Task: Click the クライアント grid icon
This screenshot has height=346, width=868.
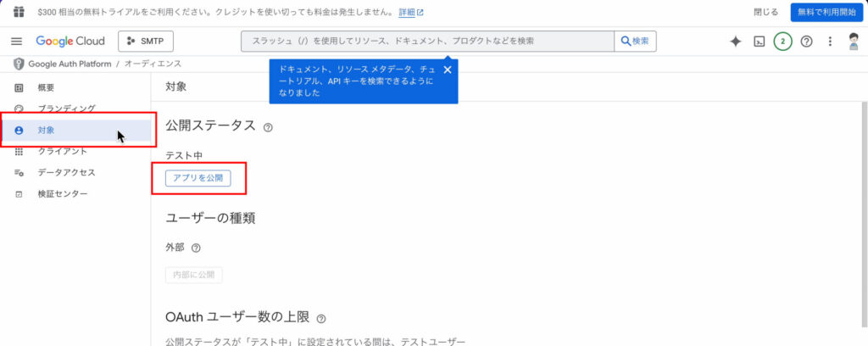Action: click(19, 151)
